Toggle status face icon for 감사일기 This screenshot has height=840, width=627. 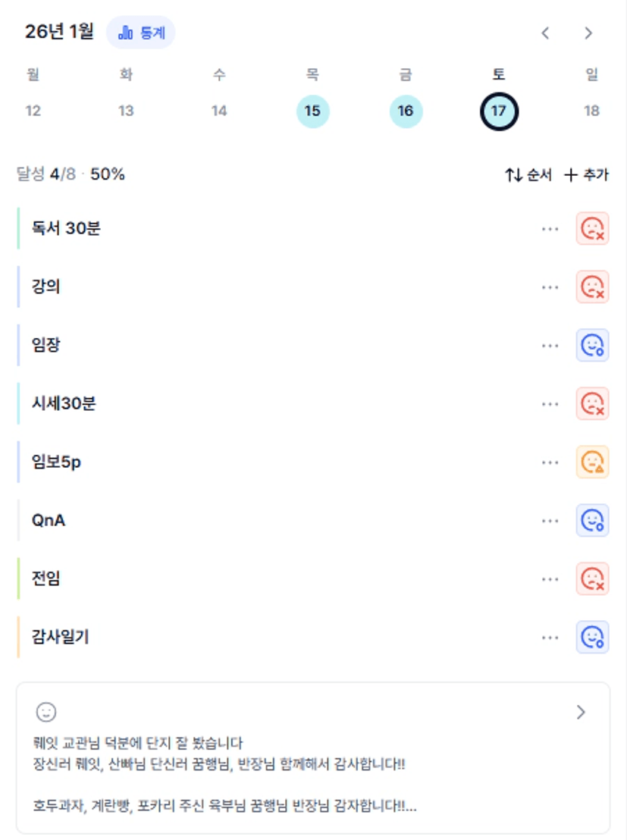pos(592,638)
